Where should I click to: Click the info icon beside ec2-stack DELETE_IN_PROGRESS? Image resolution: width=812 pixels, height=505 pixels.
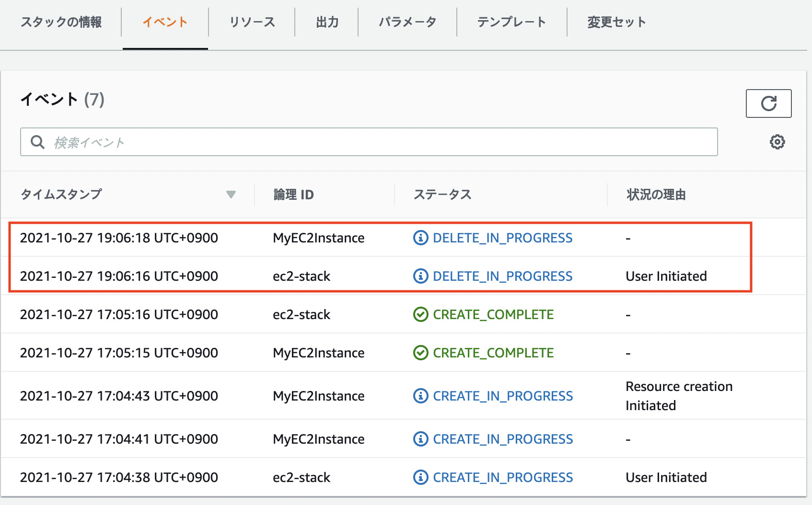tap(420, 276)
